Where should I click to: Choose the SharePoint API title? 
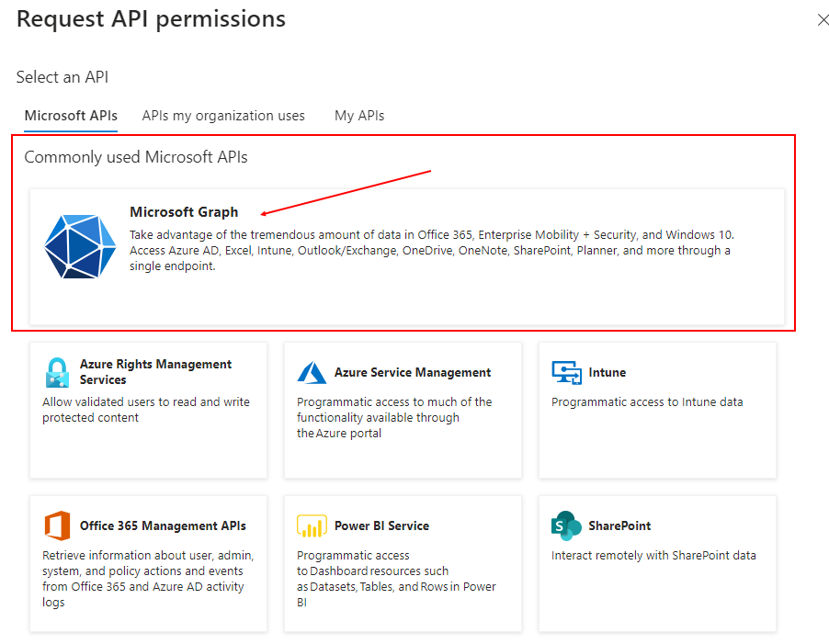coord(619,525)
